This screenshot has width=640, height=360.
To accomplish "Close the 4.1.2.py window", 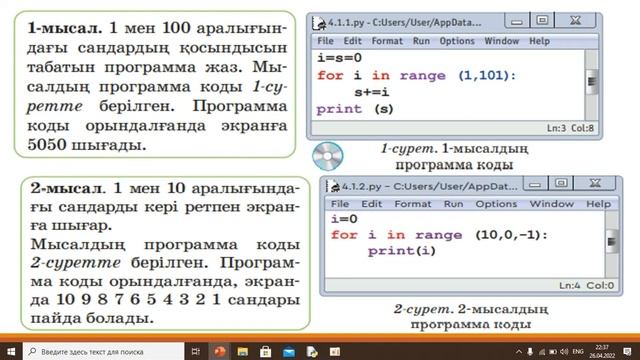I will point(595,184).
